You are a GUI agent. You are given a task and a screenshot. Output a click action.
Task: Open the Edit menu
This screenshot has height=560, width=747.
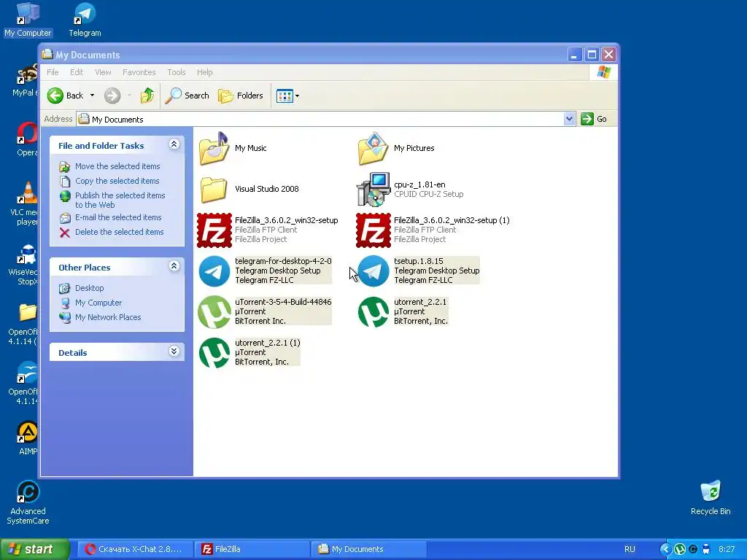tap(76, 72)
